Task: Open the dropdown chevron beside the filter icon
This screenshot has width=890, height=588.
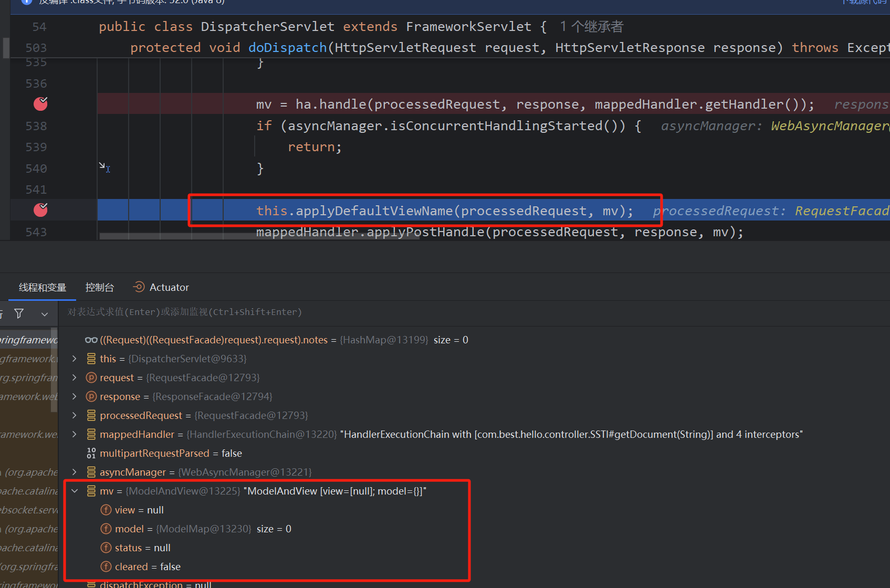Action: 45,314
